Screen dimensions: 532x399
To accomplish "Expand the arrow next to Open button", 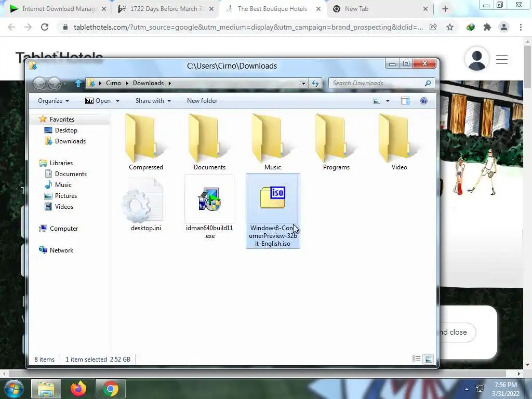I will (x=118, y=101).
